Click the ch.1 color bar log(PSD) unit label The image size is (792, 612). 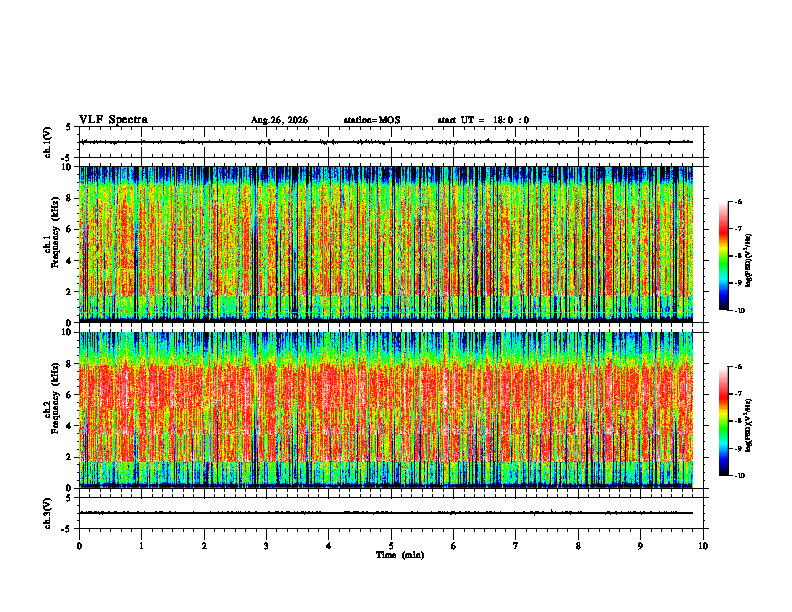(x=749, y=260)
